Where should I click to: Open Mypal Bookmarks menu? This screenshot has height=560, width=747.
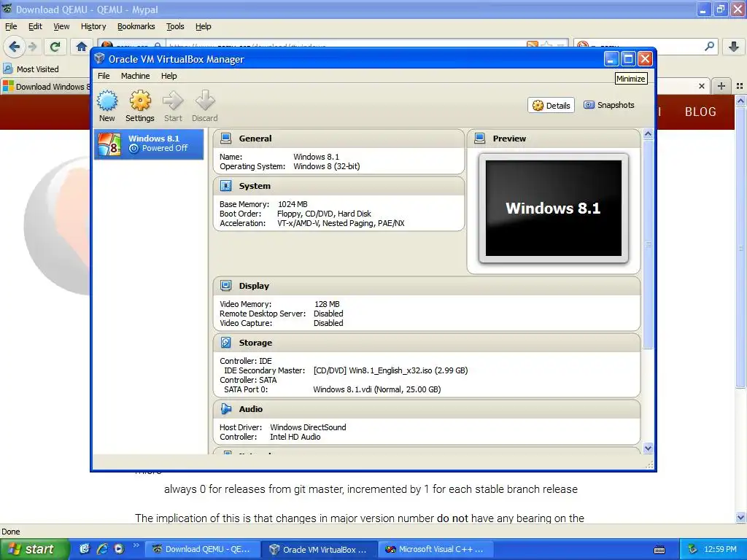[136, 26]
